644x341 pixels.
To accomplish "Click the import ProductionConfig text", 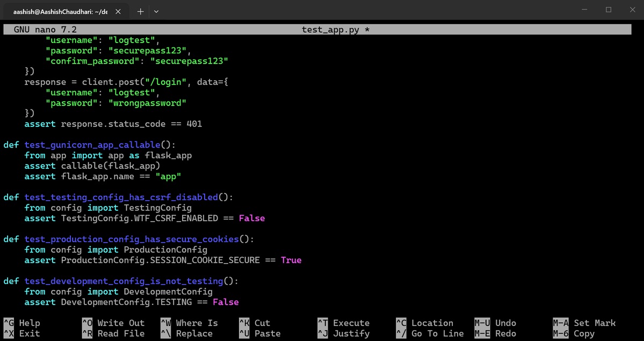I will point(147,250).
